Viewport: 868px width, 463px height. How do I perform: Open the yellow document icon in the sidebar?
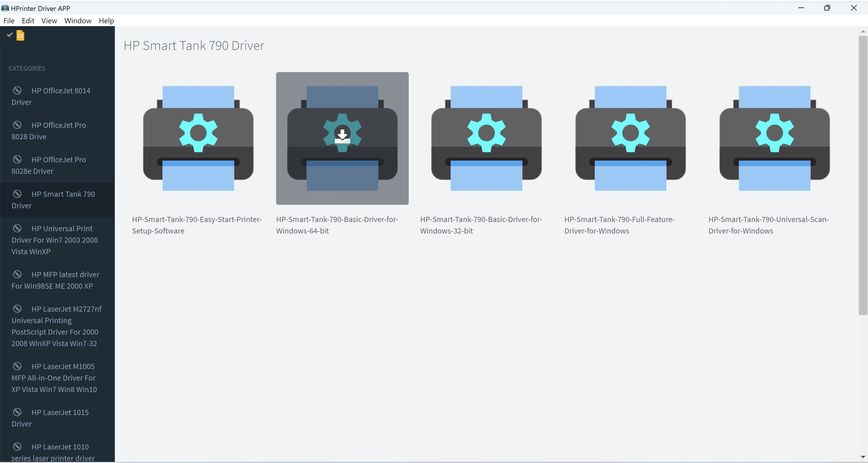click(x=20, y=36)
